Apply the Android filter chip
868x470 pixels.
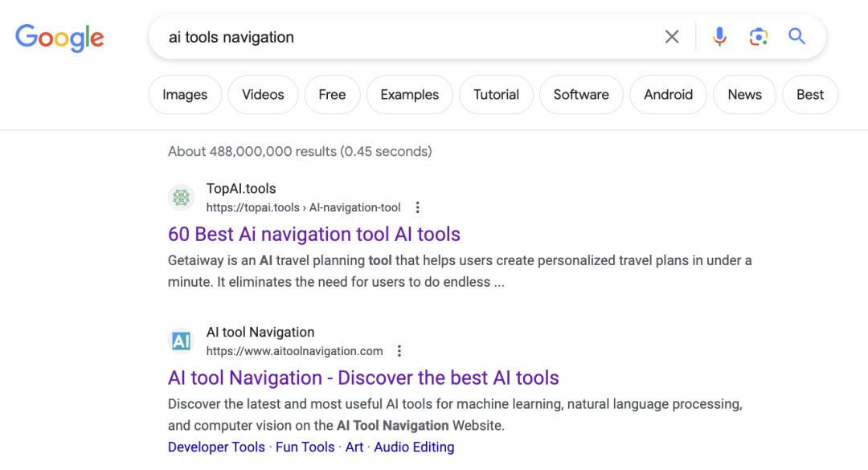point(668,95)
